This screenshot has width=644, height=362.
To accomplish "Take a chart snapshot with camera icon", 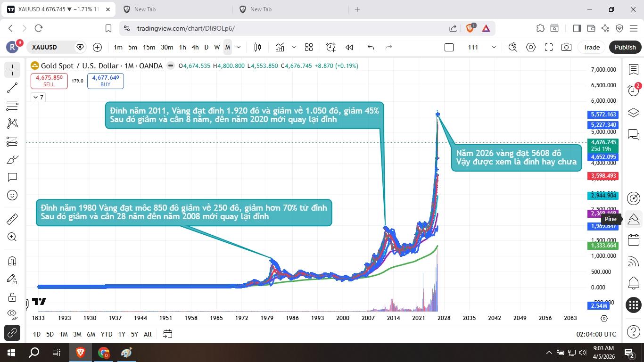I will pyautogui.click(x=566, y=47).
